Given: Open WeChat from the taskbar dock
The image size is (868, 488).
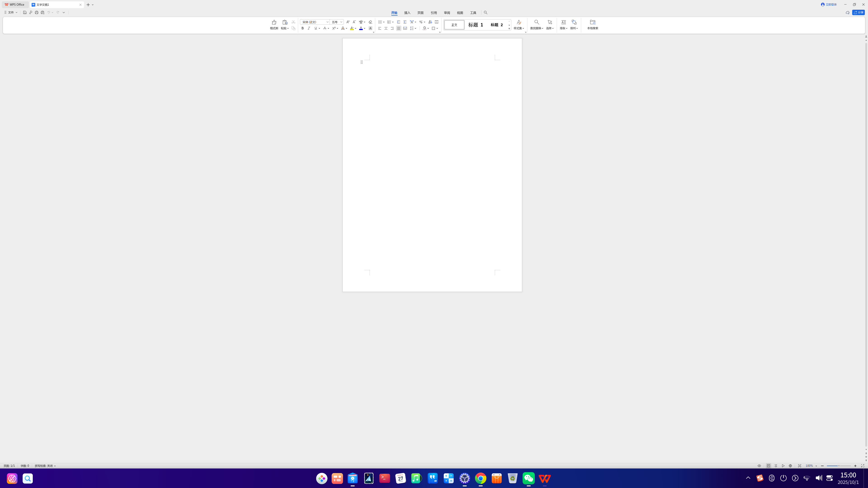Looking at the screenshot, I should pyautogui.click(x=528, y=478).
